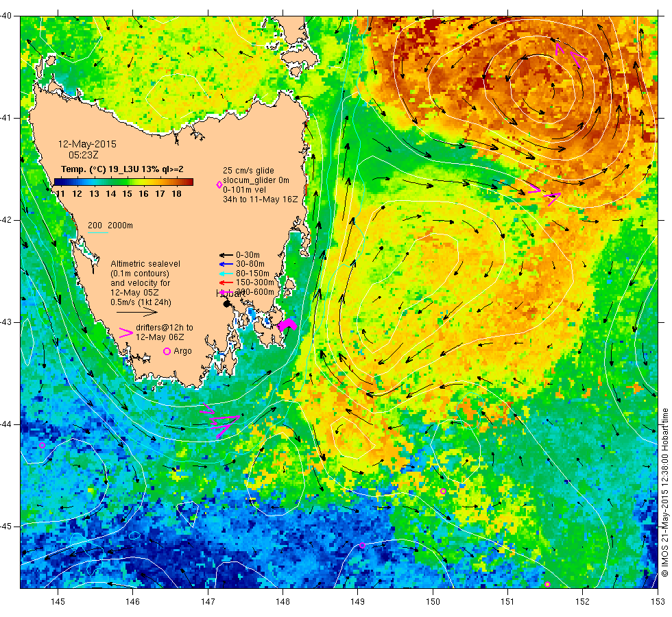
Task: Click the black Hobart location marker
Action: (227, 304)
